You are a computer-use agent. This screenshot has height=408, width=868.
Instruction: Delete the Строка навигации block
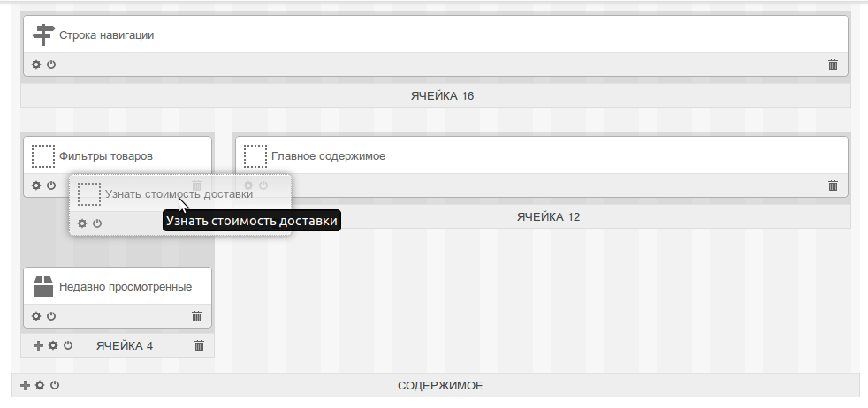(833, 64)
